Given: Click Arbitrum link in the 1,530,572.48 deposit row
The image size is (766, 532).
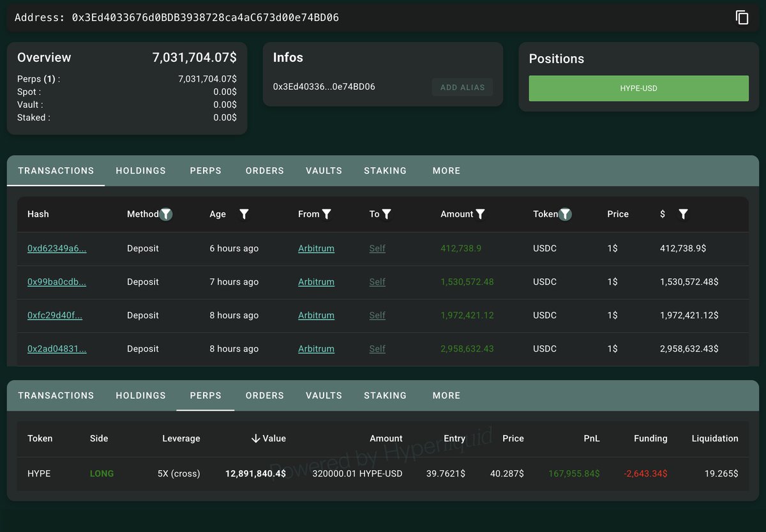Looking at the screenshot, I should coord(316,282).
